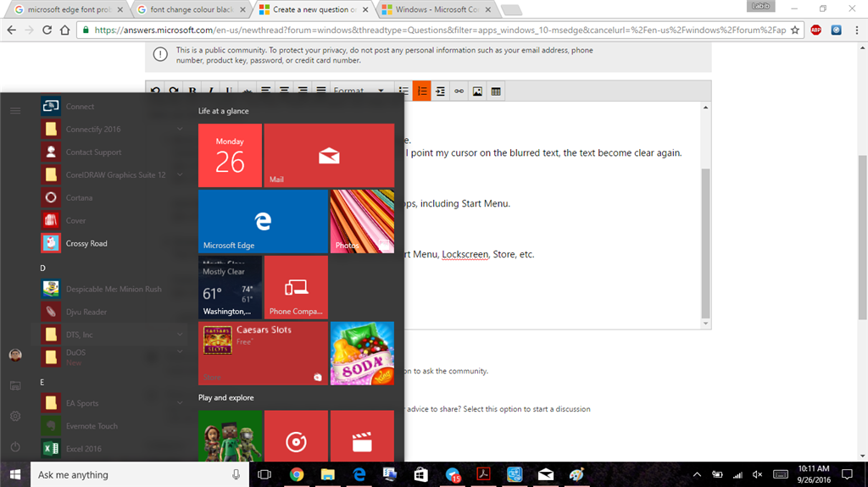Insert a hyperlink with the link icon
868x487 pixels.
click(x=459, y=91)
